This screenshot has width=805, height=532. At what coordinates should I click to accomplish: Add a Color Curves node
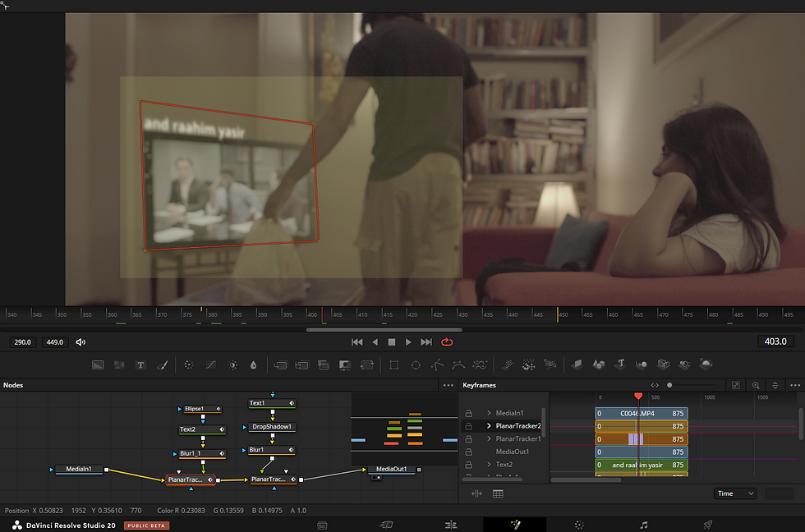point(211,365)
